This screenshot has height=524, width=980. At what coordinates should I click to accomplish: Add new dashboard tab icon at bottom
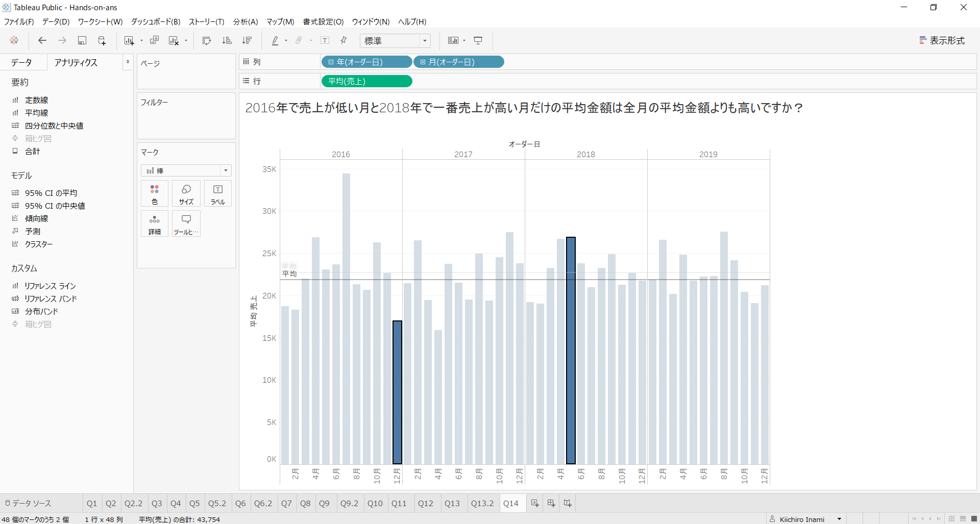click(551, 504)
